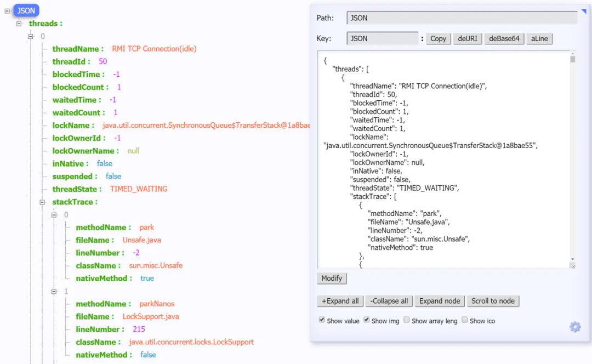Click the -Collapse all button

tap(389, 300)
